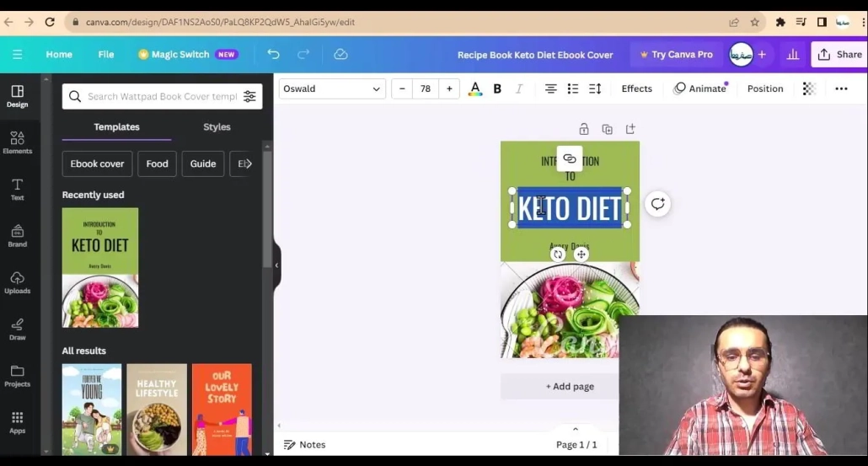The width and height of the screenshot is (868, 466).
Task: Open the Oswald font dropdown
Action: point(331,88)
